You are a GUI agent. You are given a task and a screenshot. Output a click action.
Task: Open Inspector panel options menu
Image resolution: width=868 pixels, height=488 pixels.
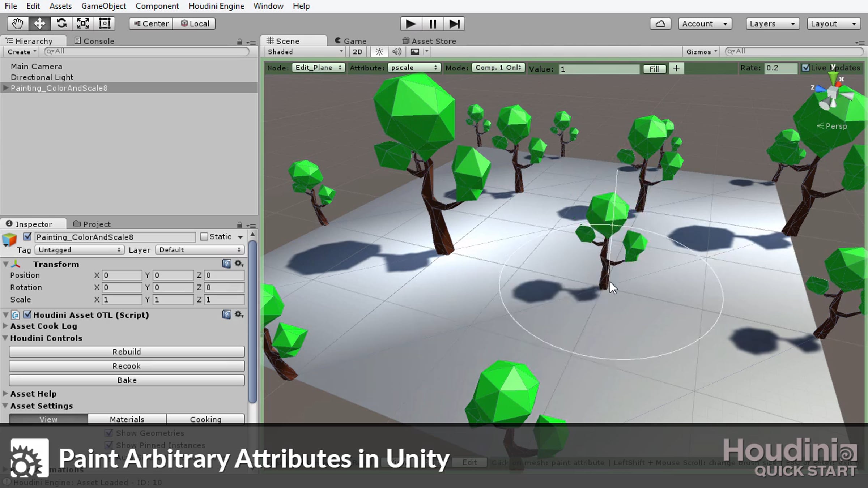pyautogui.click(x=251, y=225)
